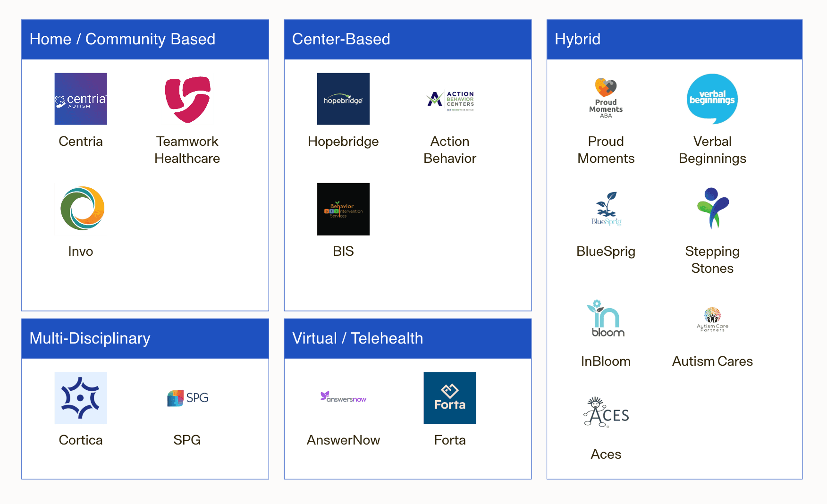Click the Cortica logo
827x504 pixels.
coord(81,398)
